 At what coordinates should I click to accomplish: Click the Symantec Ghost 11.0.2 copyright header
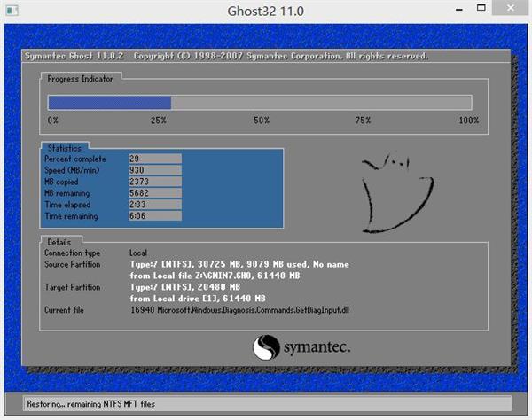pos(226,56)
